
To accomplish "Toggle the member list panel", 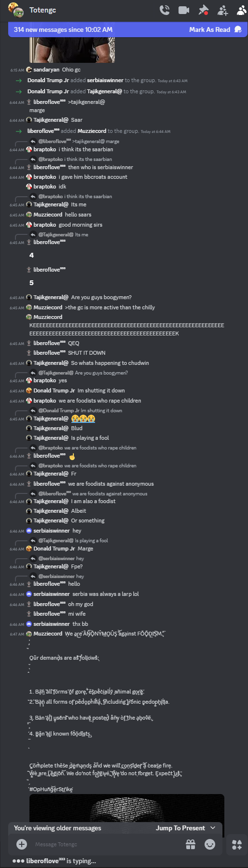I will click(x=241, y=10).
